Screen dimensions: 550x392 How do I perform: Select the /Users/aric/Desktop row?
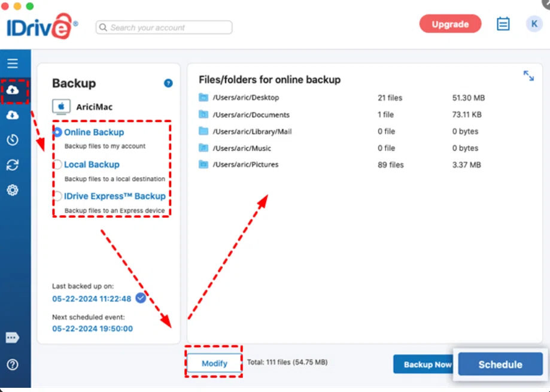point(342,98)
